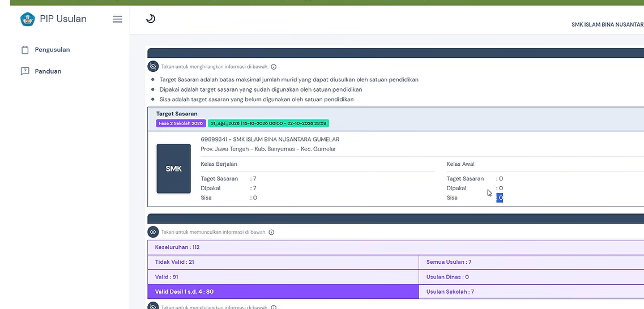
Task: Select the Semua Usulan : 7 cell
Action: tap(531, 262)
